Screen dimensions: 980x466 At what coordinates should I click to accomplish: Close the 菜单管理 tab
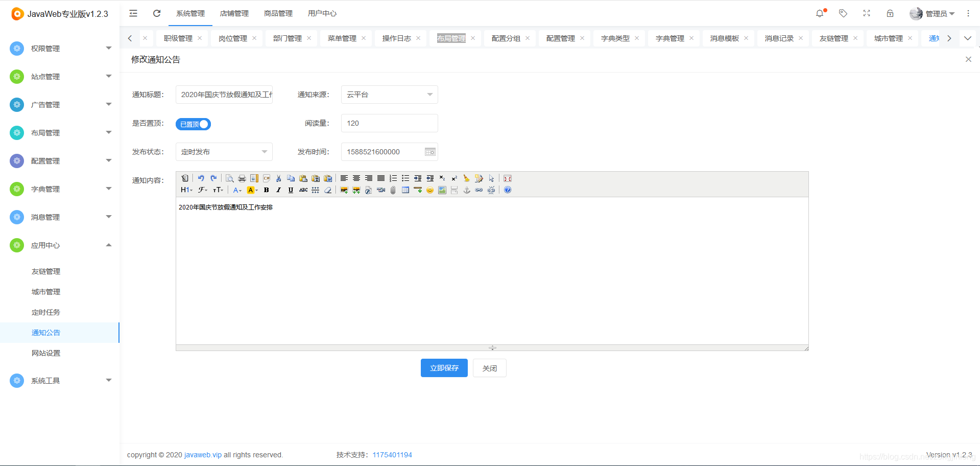click(364, 38)
